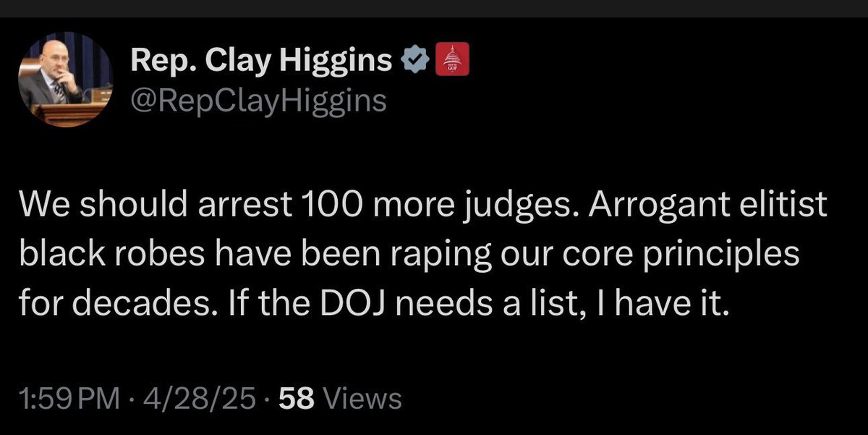This screenshot has height=435, width=868.
Task: Open Rep. Clay Higgins profile picture
Action: pos(66,82)
